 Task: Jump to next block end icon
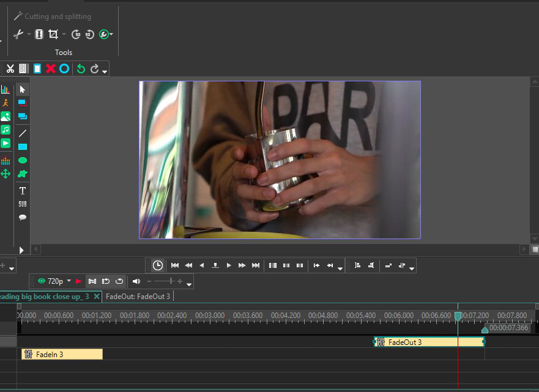[330, 265]
